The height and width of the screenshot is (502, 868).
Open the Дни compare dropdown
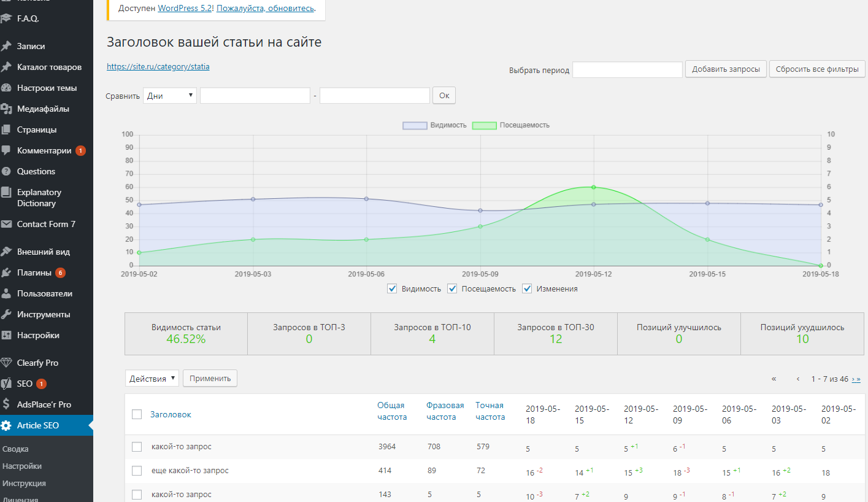[x=170, y=96]
